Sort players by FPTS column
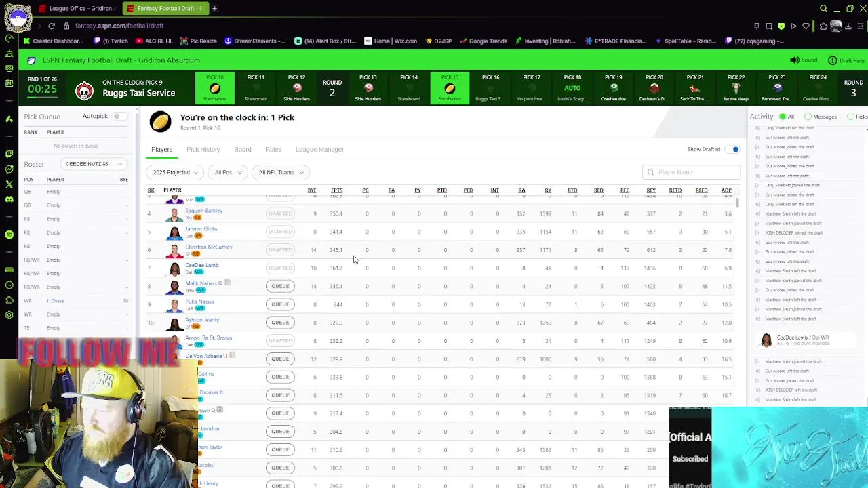This screenshot has height=488, width=868. coord(336,190)
